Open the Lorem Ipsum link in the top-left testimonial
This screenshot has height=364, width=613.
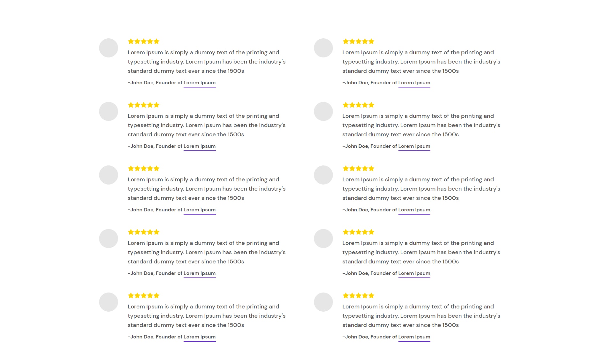200,83
